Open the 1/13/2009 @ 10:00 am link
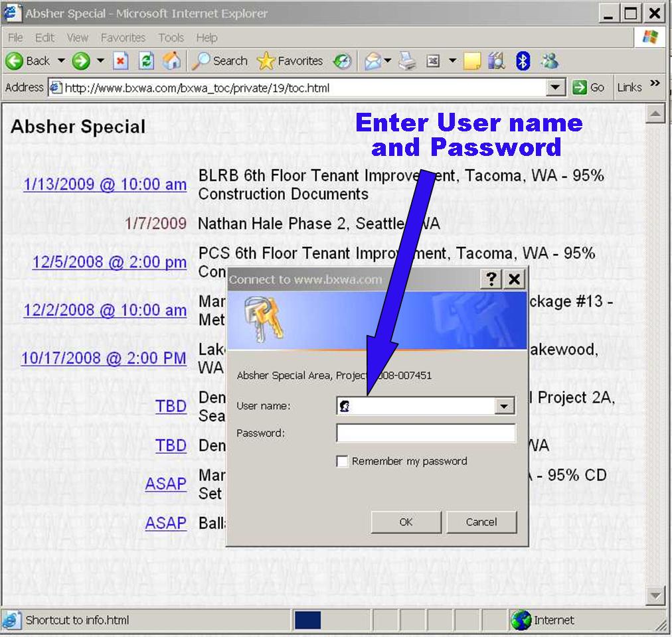 click(x=105, y=184)
